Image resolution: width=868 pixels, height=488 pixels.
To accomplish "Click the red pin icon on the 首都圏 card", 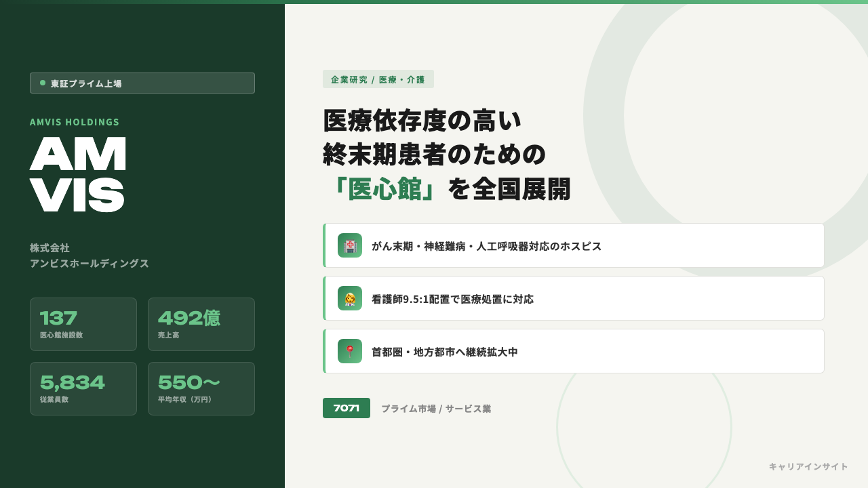I will [350, 351].
